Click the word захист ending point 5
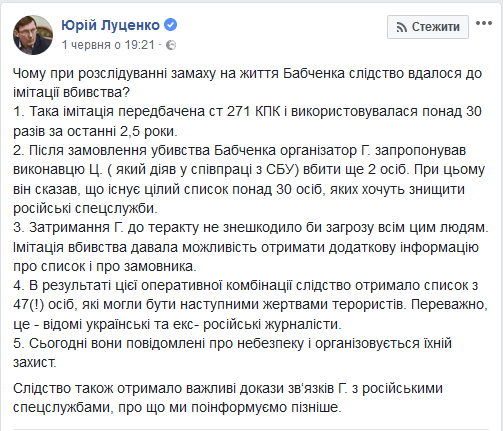This screenshot has width=503, height=431. click(x=35, y=362)
